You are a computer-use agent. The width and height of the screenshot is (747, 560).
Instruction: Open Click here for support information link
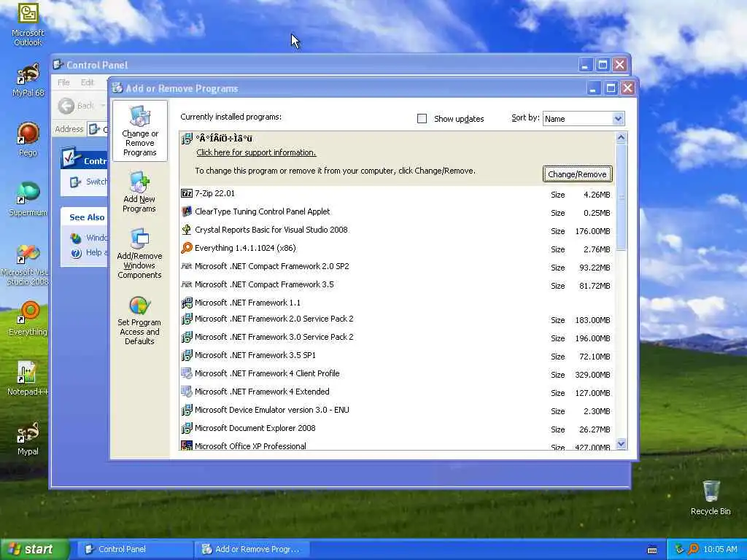coord(256,152)
